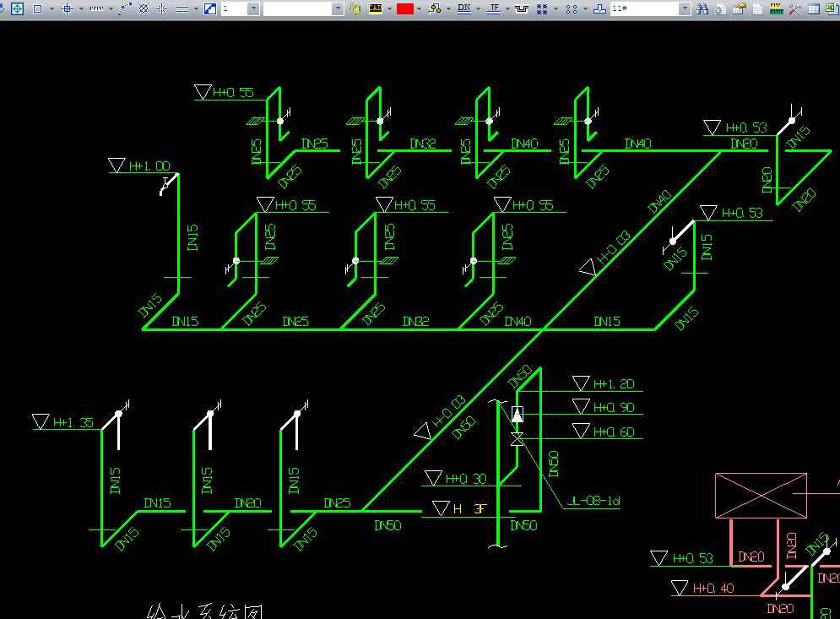Screen dimensions: 840x619
Task: Click the pipe connection nodes icon
Action: 434,8
